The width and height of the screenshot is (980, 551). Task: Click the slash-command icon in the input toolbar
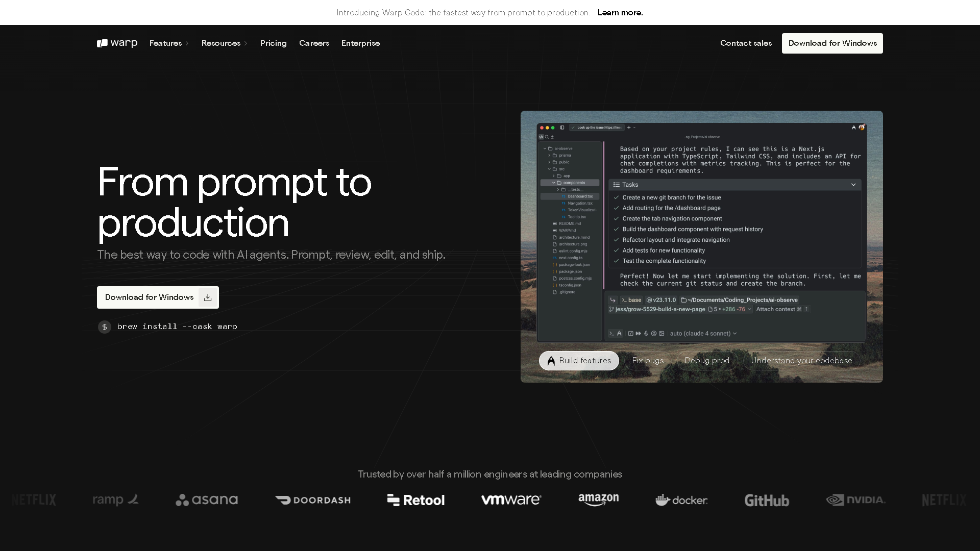click(631, 333)
